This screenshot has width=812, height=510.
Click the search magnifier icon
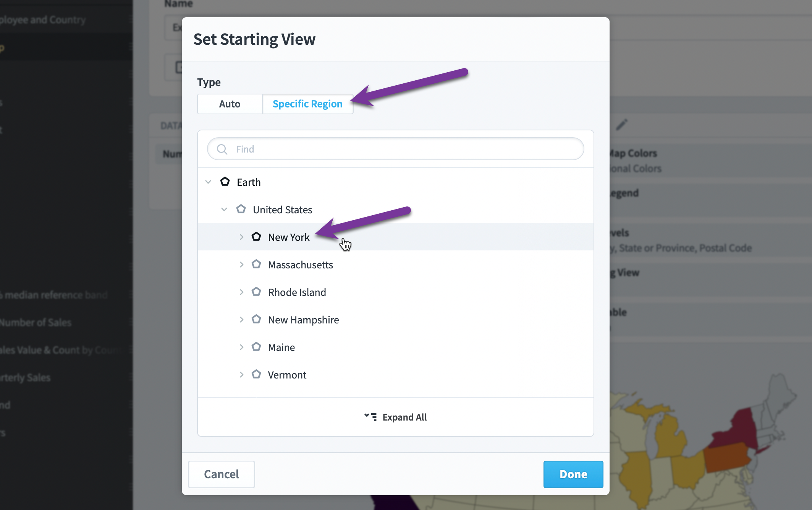click(x=222, y=149)
